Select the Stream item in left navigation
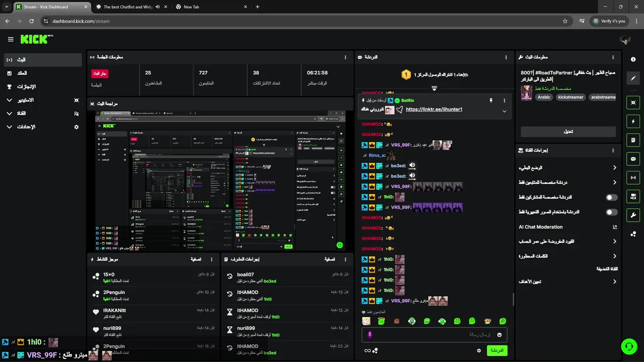 (x=42, y=60)
